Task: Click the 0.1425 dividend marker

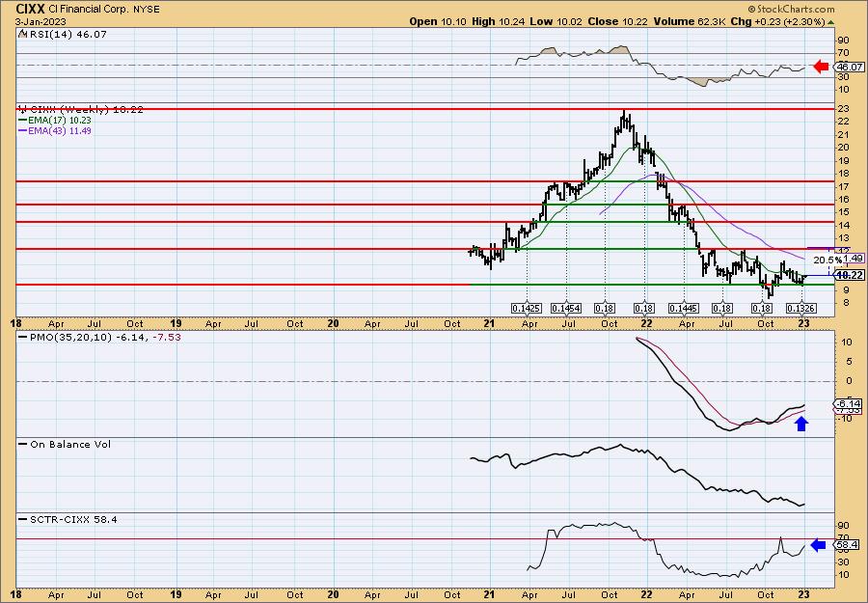Action: pyautogui.click(x=527, y=309)
